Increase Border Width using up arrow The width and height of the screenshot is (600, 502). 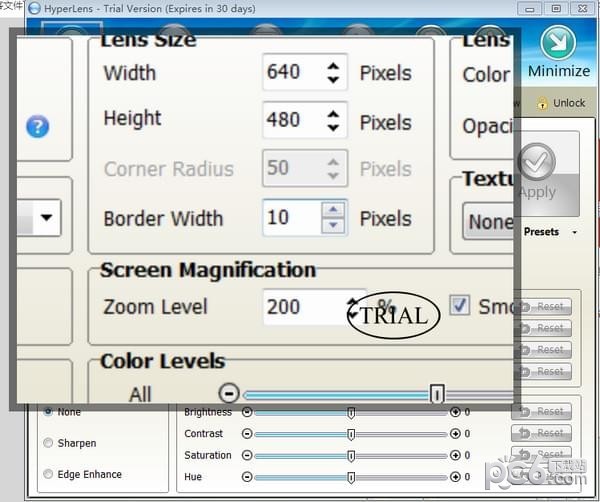tap(333, 209)
